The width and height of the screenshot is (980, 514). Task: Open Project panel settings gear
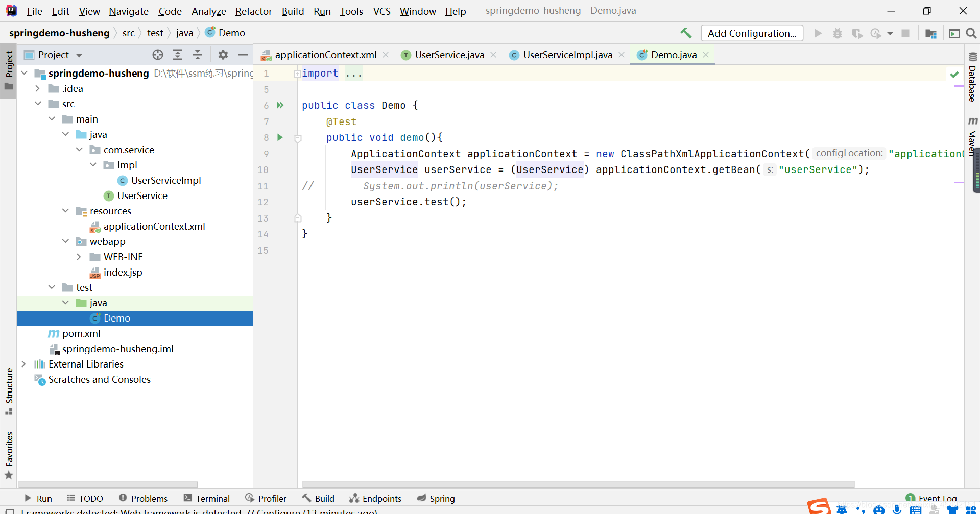[223, 55]
